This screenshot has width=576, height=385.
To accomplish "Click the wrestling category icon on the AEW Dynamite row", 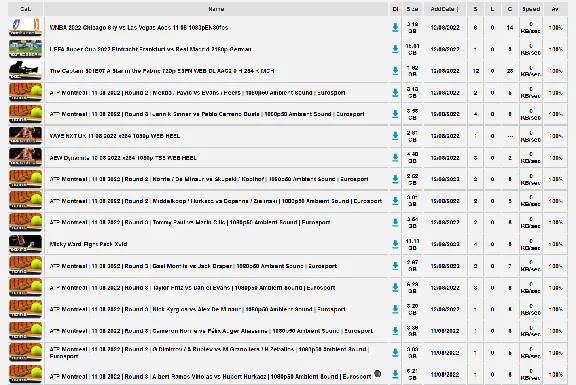I will (x=25, y=157).
